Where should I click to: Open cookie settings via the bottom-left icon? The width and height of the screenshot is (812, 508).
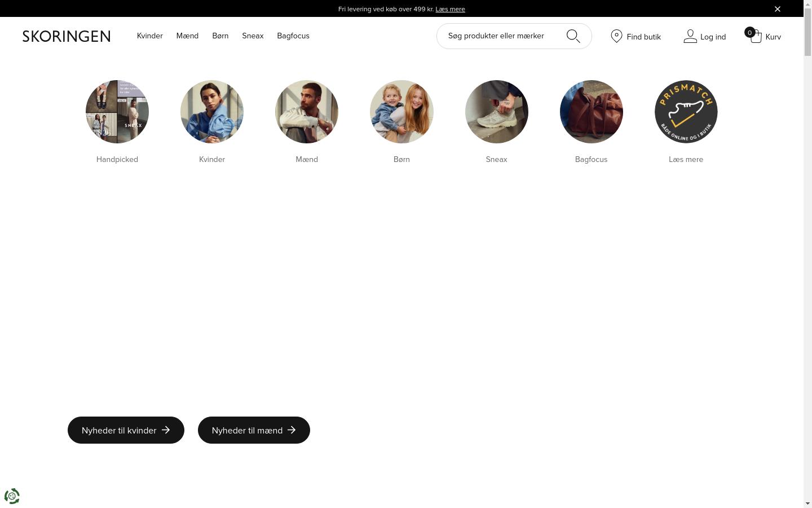tap(12, 496)
